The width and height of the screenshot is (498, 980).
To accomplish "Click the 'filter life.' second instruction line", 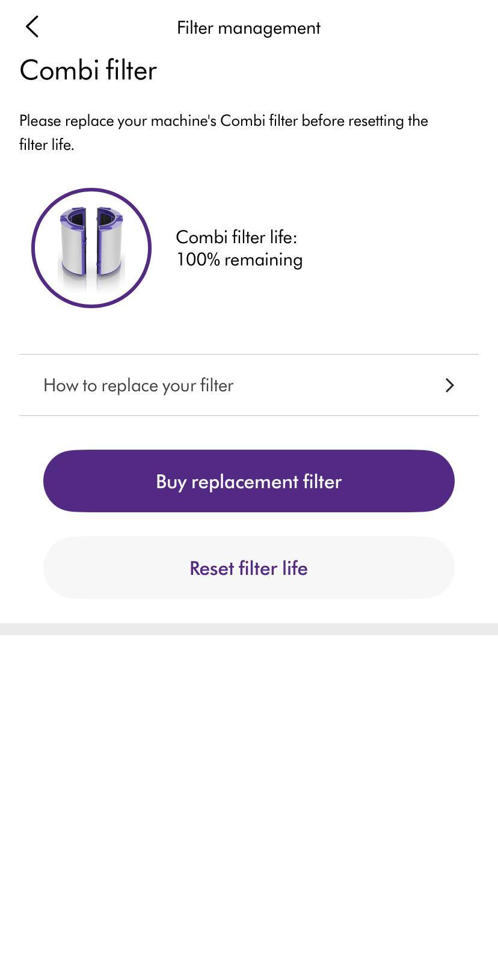I will pos(47,145).
